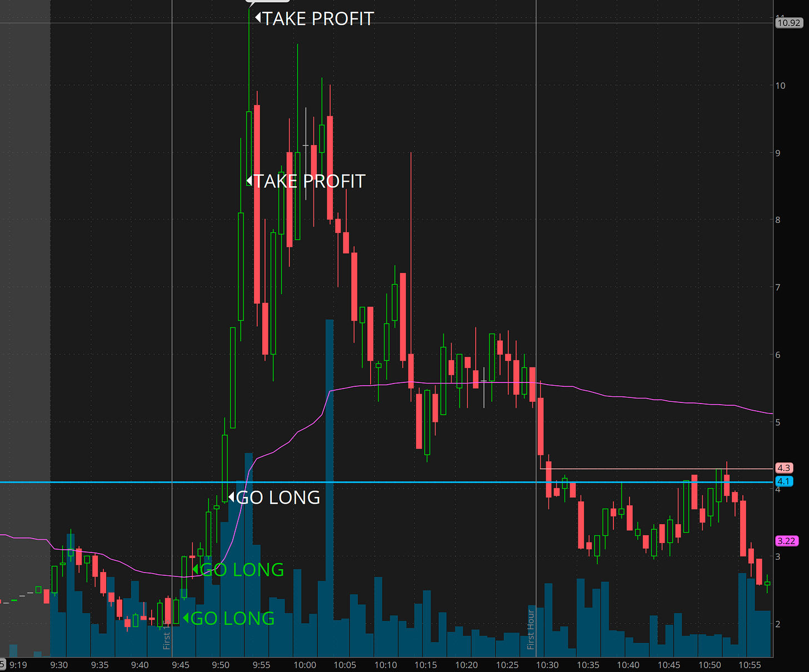Click the 9:19 time axis label

click(x=18, y=665)
